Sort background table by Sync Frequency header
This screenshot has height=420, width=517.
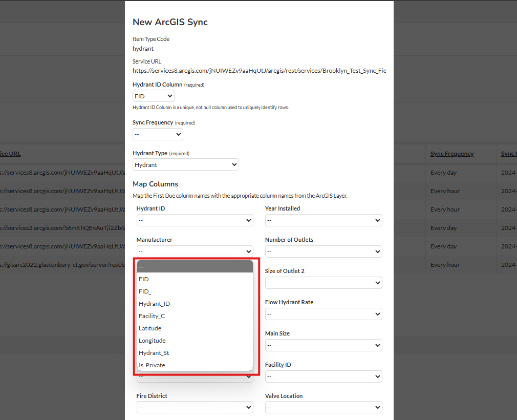(451, 154)
